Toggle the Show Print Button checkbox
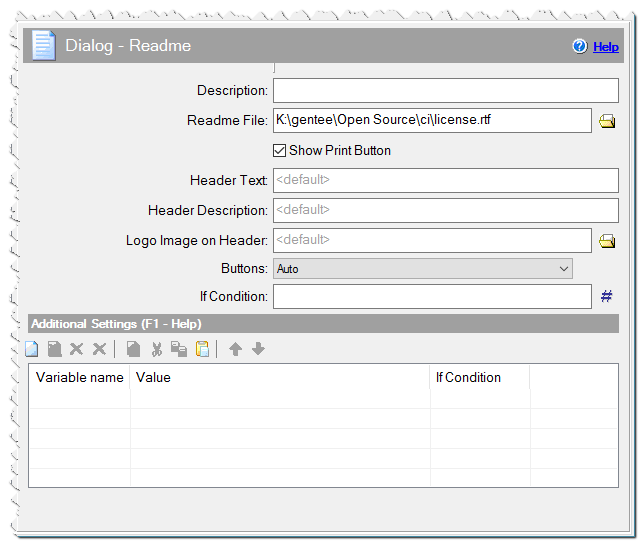This screenshot has width=639, height=541. (280, 151)
